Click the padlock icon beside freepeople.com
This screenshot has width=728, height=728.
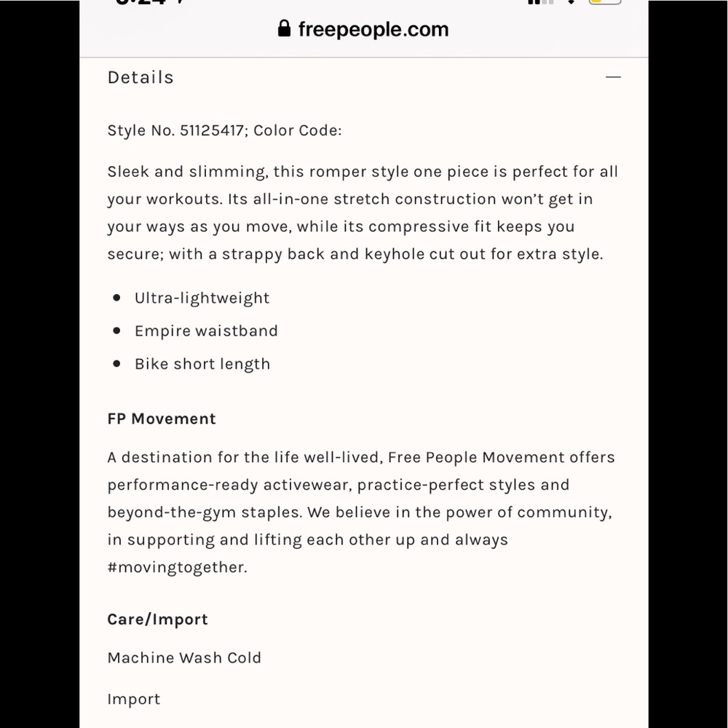coord(285,29)
